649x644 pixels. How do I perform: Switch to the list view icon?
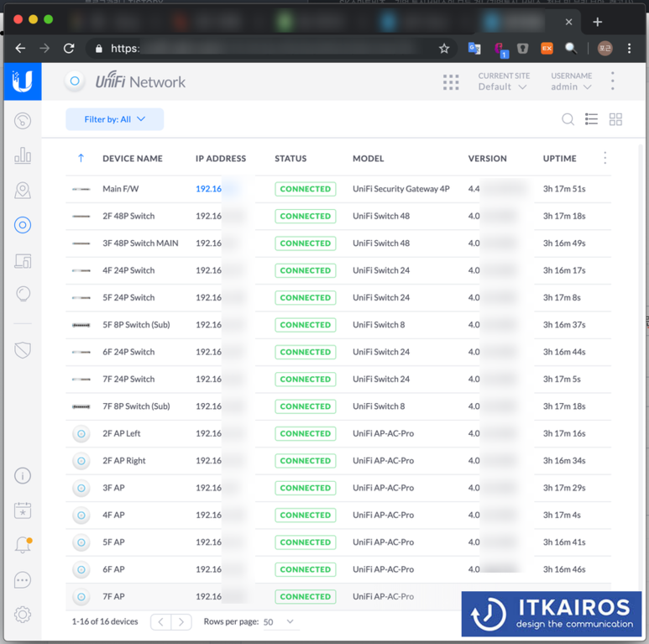pyautogui.click(x=591, y=119)
